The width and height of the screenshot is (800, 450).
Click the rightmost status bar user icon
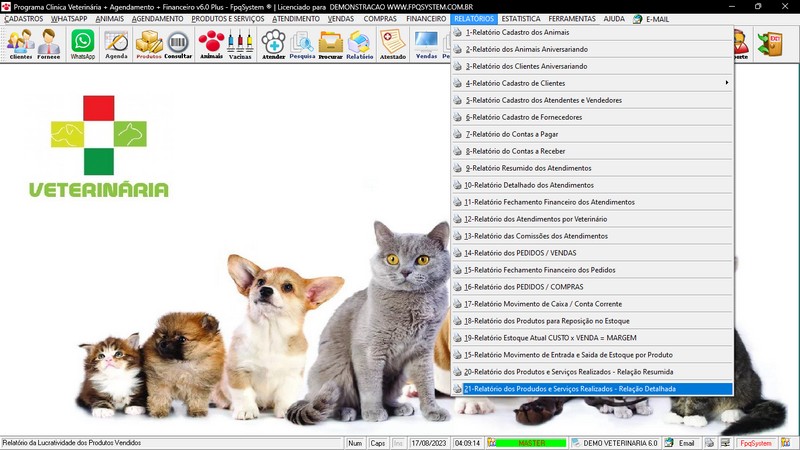pos(785,443)
